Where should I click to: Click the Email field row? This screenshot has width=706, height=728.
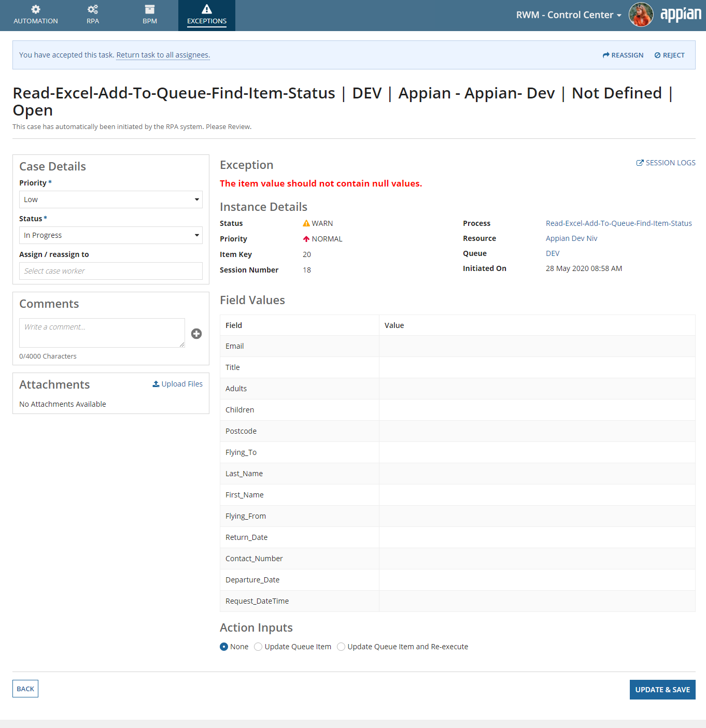(x=458, y=346)
